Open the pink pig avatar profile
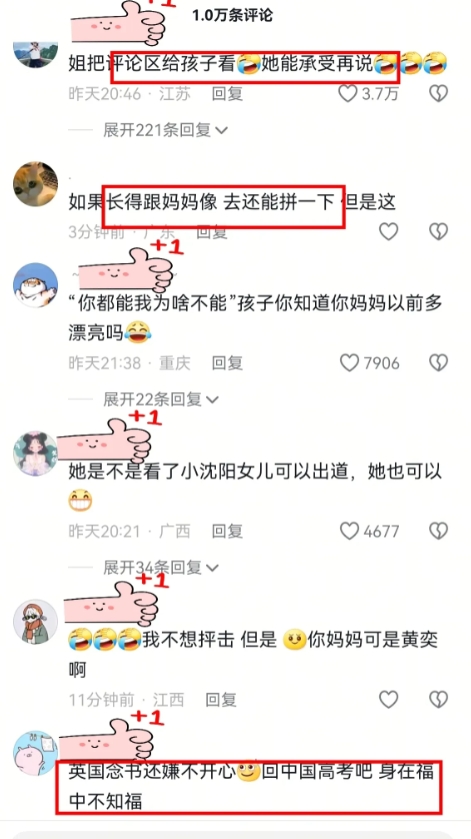This screenshot has width=471, height=839. coord(35,752)
